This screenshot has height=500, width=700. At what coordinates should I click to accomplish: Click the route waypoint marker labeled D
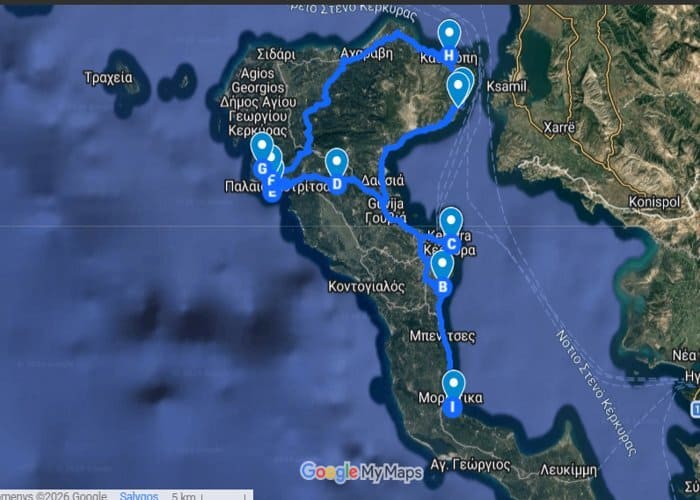click(337, 184)
